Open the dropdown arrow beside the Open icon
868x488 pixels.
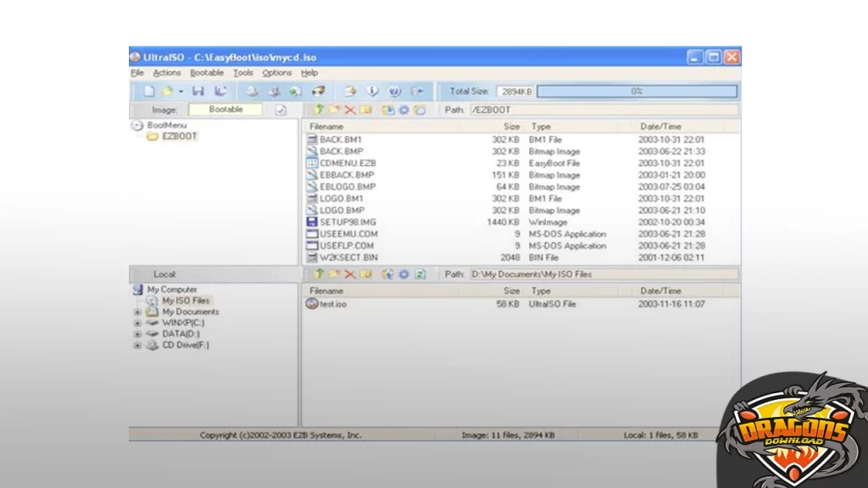[x=180, y=91]
